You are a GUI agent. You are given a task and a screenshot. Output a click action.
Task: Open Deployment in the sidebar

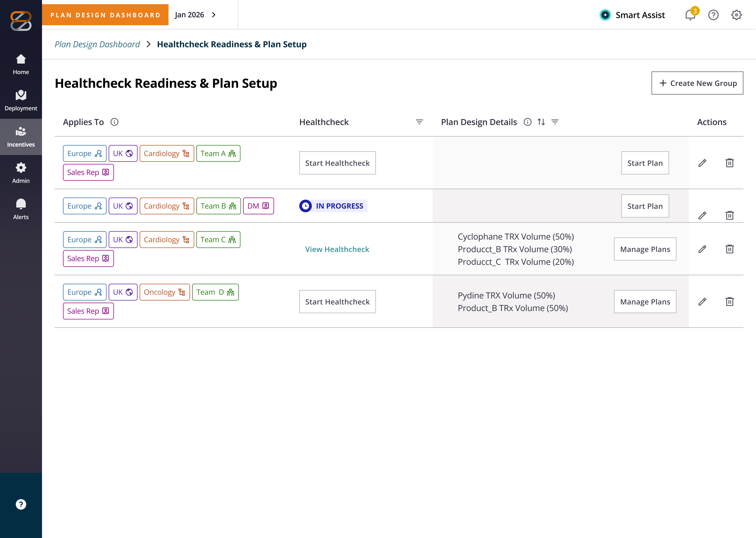coord(21,101)
